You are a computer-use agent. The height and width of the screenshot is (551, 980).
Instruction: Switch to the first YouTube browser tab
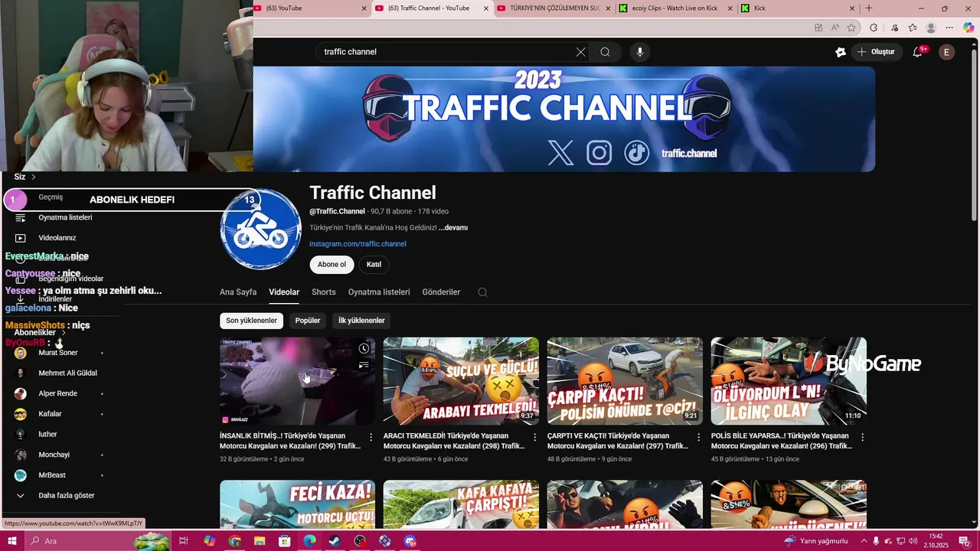coord(311,8)
